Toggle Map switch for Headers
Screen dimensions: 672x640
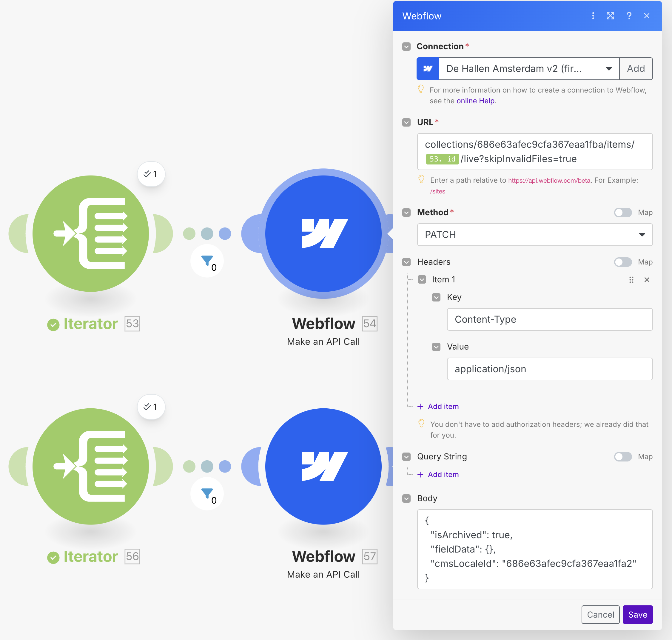coord(622,262)
